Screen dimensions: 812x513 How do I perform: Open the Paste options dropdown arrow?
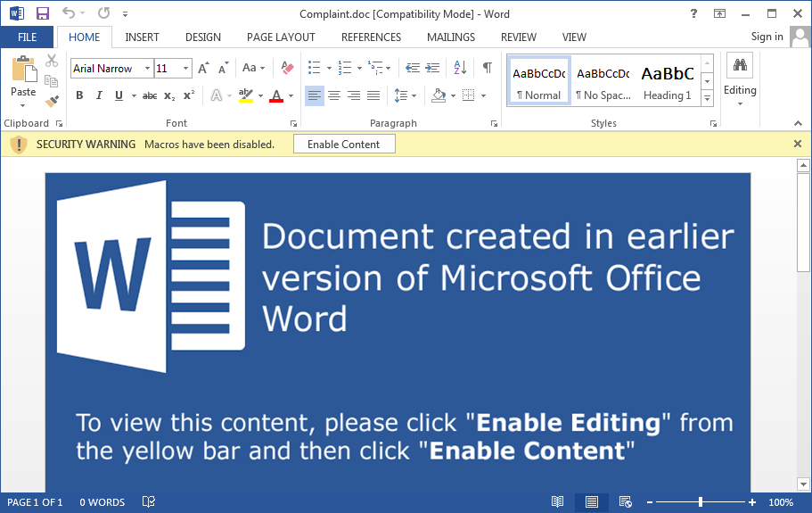(x=23, y=105)
